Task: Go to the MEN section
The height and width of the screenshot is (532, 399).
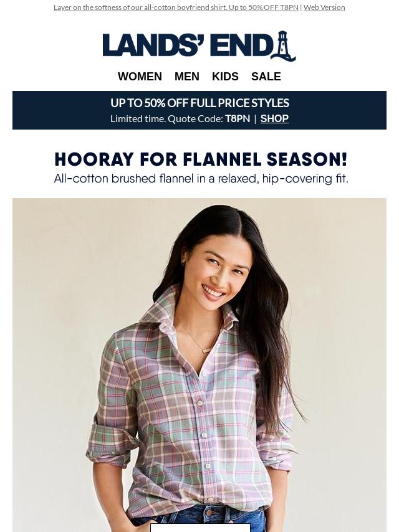Action: tap(187, 77)
